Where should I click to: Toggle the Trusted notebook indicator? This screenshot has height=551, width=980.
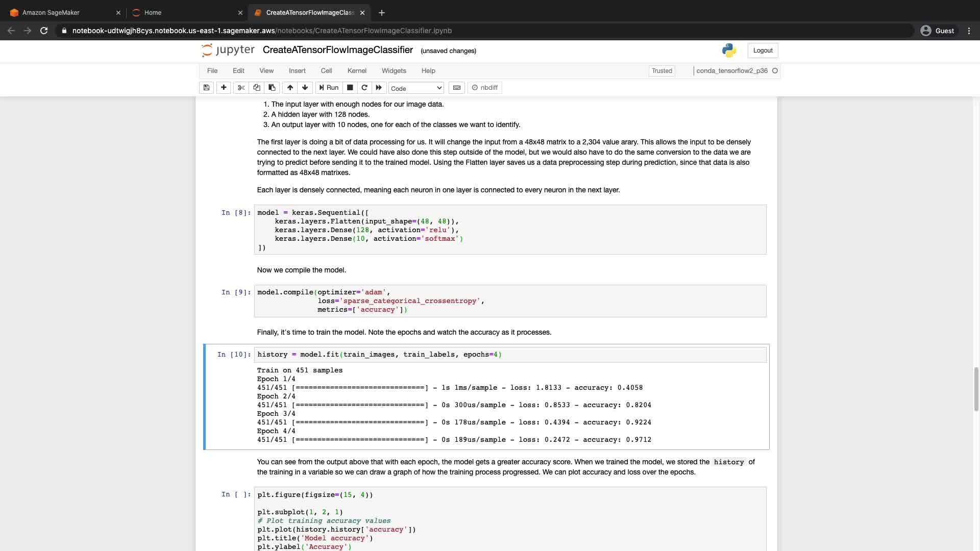pos(661,71)
